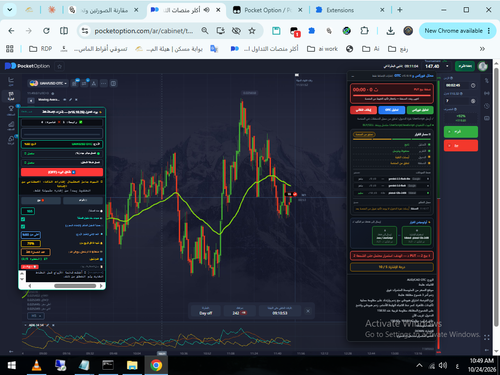Edit Moving Average indicator with pencil icon
500x375 pixels.
71,100
